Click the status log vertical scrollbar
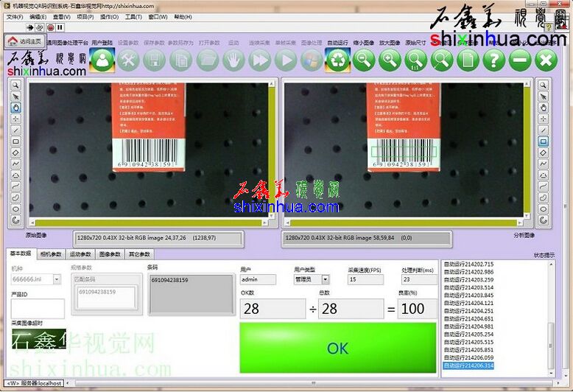 click(551, 319)
